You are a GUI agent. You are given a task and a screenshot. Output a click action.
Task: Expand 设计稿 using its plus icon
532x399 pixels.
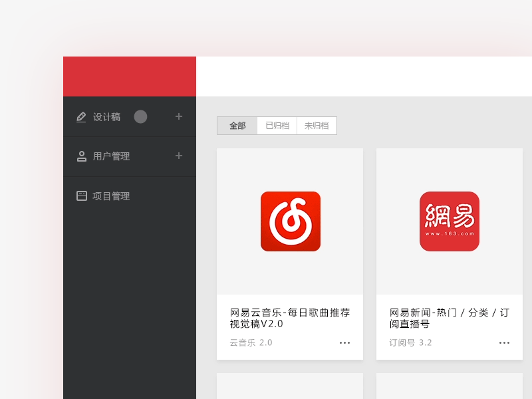(178, 116)
